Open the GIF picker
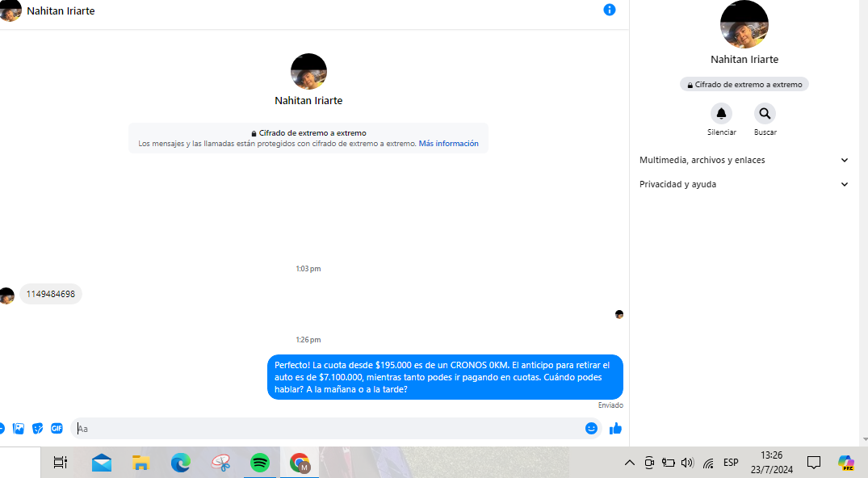 [x=57, y=428]
